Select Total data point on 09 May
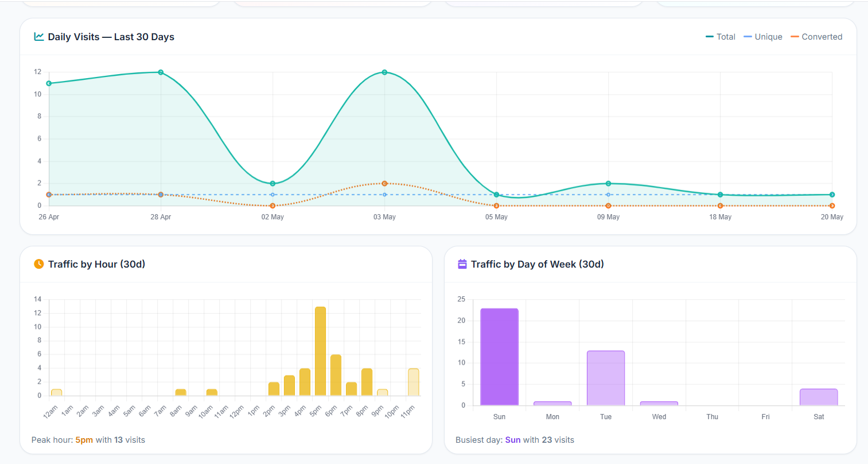The height and width of the screenshot is (464, 868). 608,184
